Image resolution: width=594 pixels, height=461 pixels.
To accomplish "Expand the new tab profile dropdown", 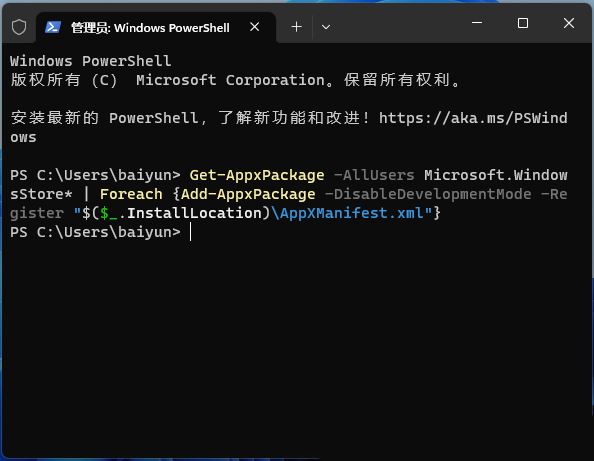I will [x=326, y=27].
